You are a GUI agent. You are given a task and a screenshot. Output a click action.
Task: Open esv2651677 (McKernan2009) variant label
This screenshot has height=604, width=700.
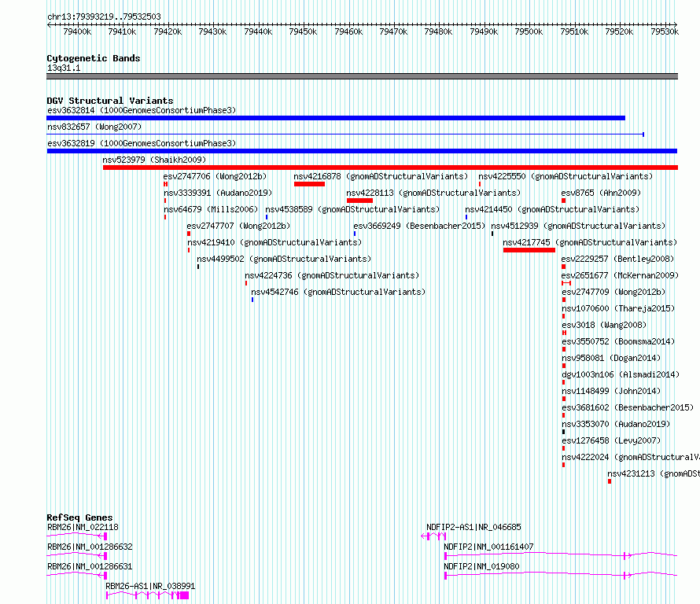620,275
